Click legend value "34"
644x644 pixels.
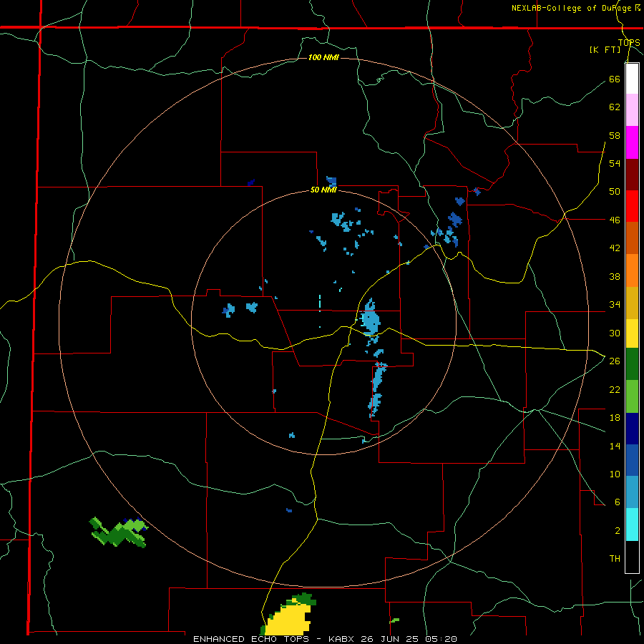pyautogui.click(x=615, y=305)
